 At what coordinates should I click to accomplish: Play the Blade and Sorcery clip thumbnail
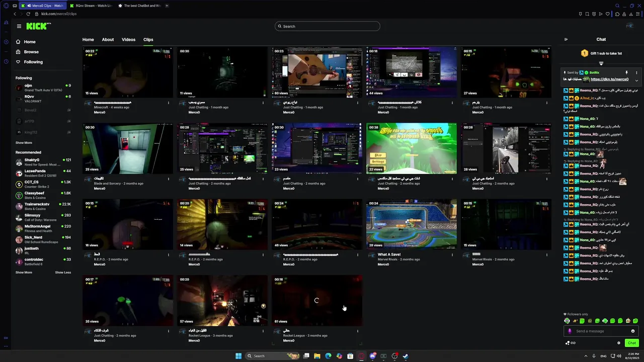click(x=128, y=148)
